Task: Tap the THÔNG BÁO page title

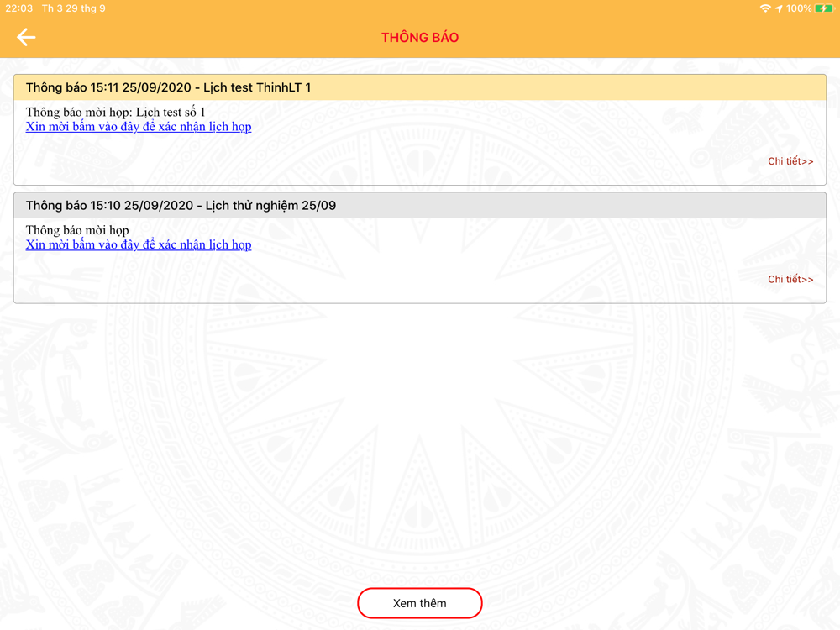Action: (420, 38)
